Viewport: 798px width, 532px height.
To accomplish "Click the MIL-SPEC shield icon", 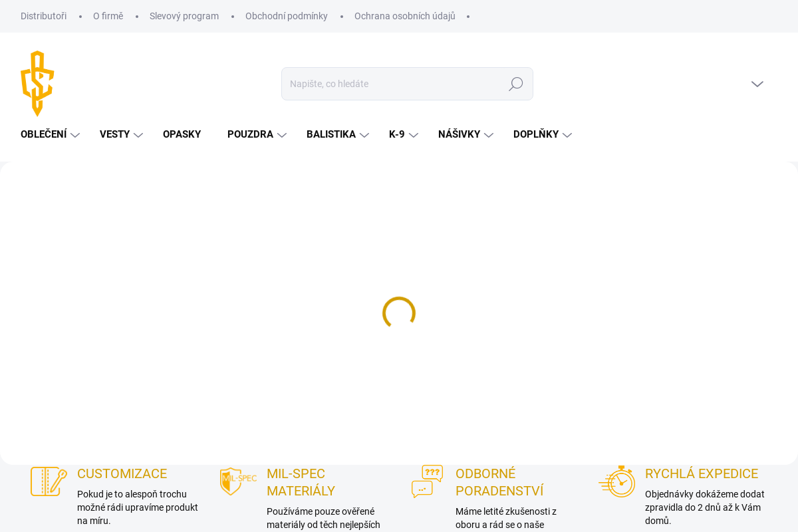I will click(x=238, y=481).
